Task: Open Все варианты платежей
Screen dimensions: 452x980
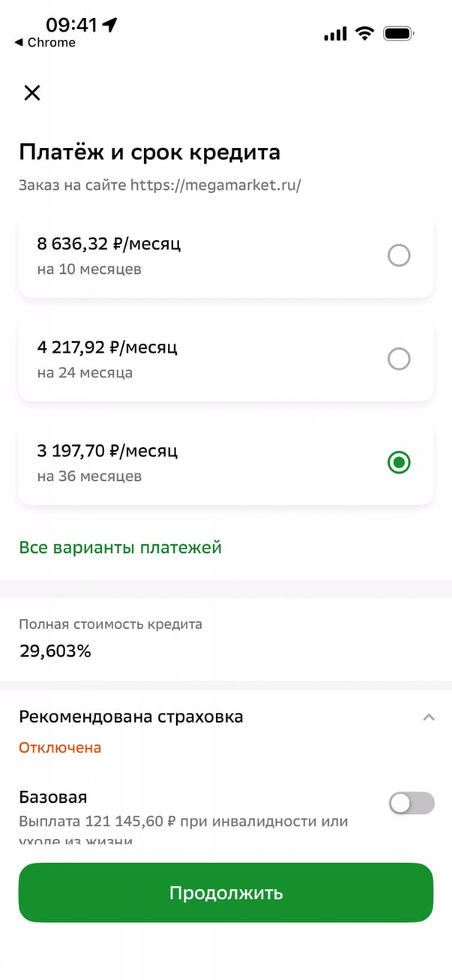Action: click(120, 547)
